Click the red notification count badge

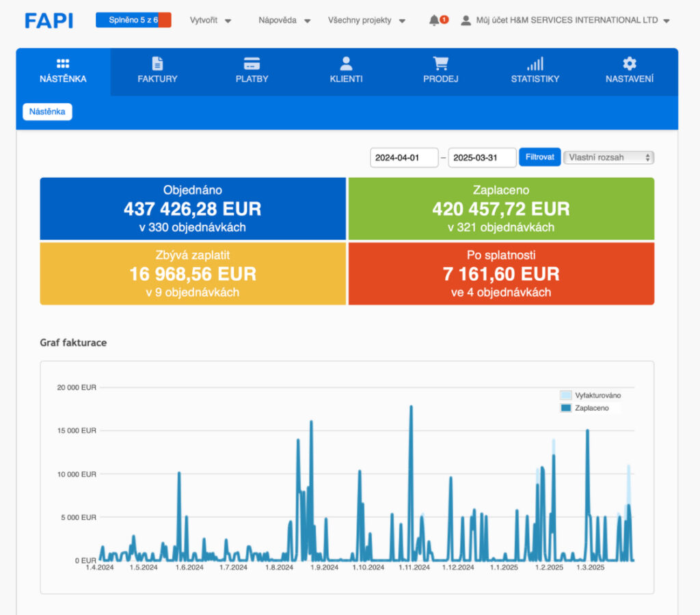click(444, 19)
